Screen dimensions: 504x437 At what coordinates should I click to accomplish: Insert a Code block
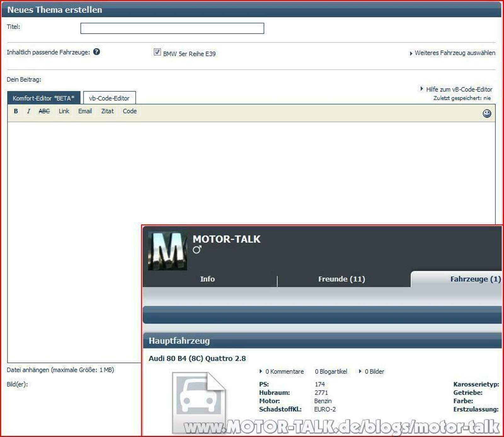[x=130, y=111]
